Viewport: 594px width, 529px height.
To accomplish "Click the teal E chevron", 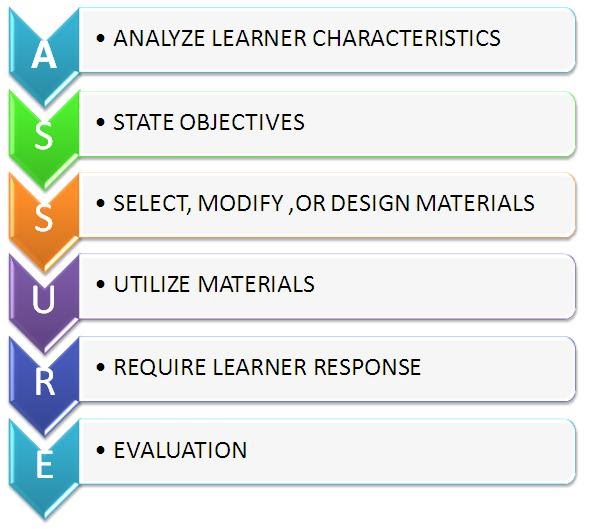I will (44, 465).
